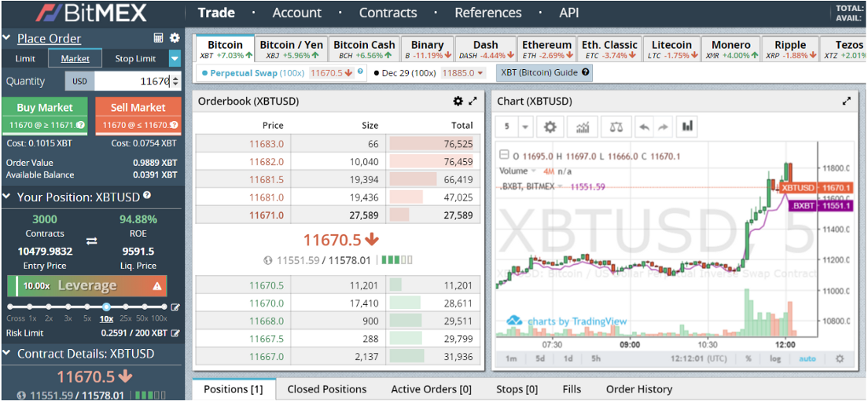Image resolution: width=868 pixels, height=401 pixels.
Task: Open the calculator icon in Place Order
Action: click(158, 39)
